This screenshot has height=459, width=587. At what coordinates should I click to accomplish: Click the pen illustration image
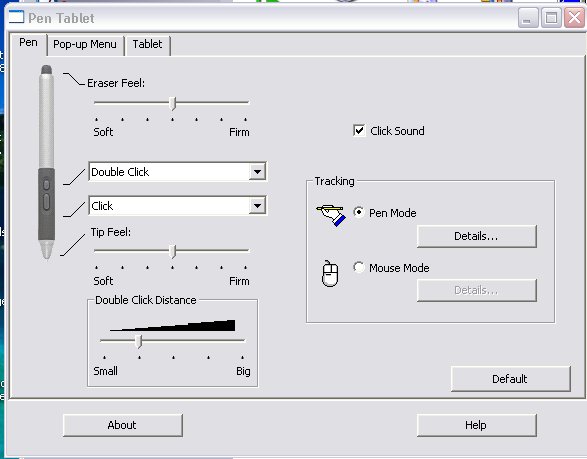tap(46, 162)
